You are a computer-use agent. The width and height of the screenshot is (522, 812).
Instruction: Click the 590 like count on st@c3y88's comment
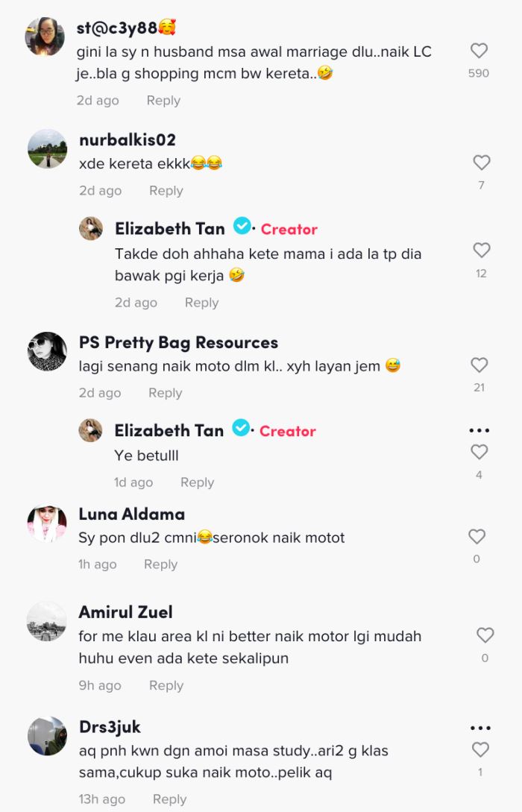479,72
